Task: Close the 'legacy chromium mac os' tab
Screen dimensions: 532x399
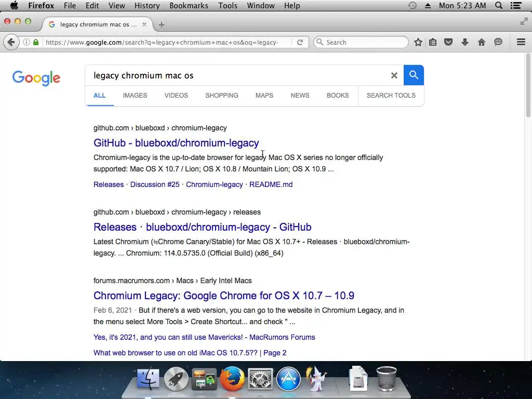Action: [144, 24]
